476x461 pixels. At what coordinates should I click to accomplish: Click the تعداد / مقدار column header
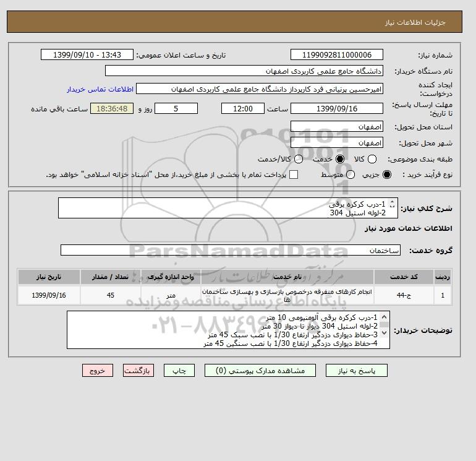click(x=111, y=277)
